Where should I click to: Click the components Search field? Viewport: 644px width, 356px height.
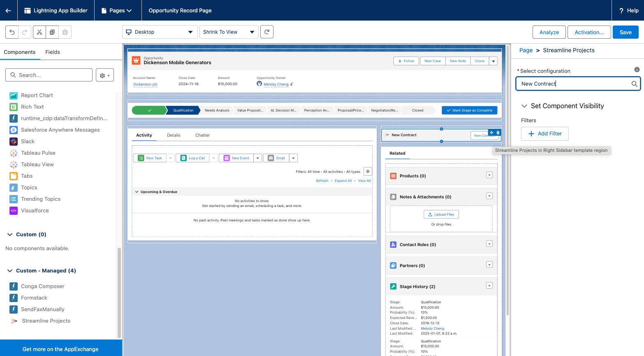[x=53, y=75]
